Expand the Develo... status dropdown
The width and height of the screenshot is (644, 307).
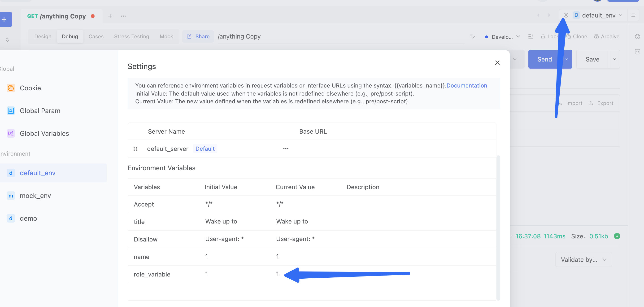coord(502,36)
